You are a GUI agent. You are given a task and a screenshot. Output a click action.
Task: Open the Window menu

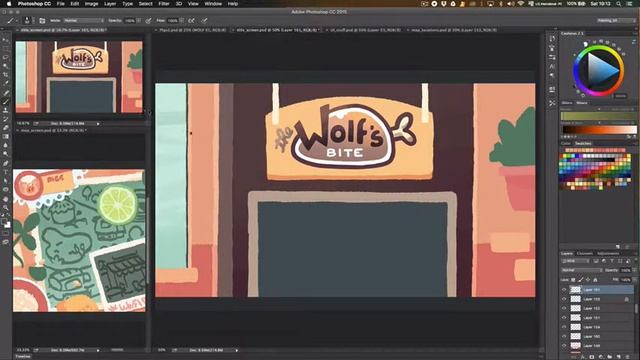(x=213, y=4)
